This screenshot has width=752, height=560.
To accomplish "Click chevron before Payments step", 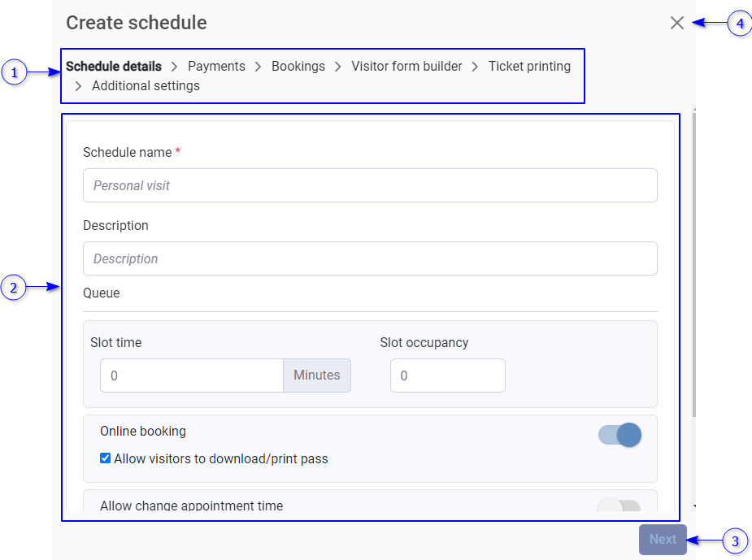I will coord(175,67).
